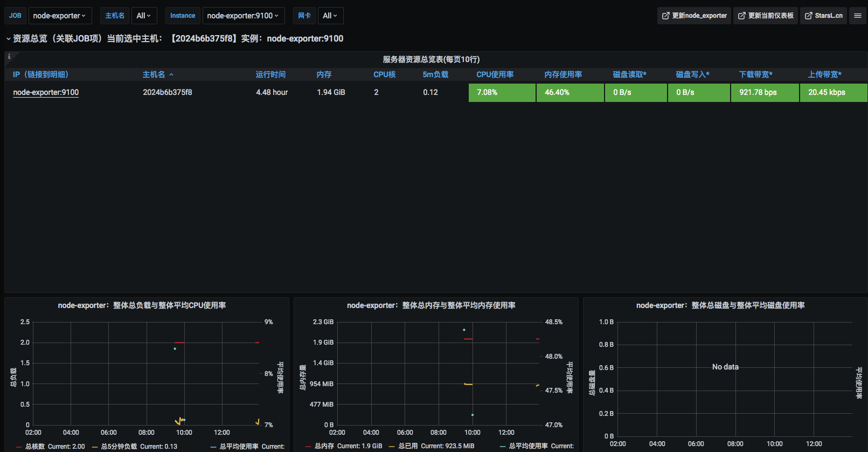Click the 更新node_exporter link button
Viewport: 868px width, 452px height.
click(694, 16)
